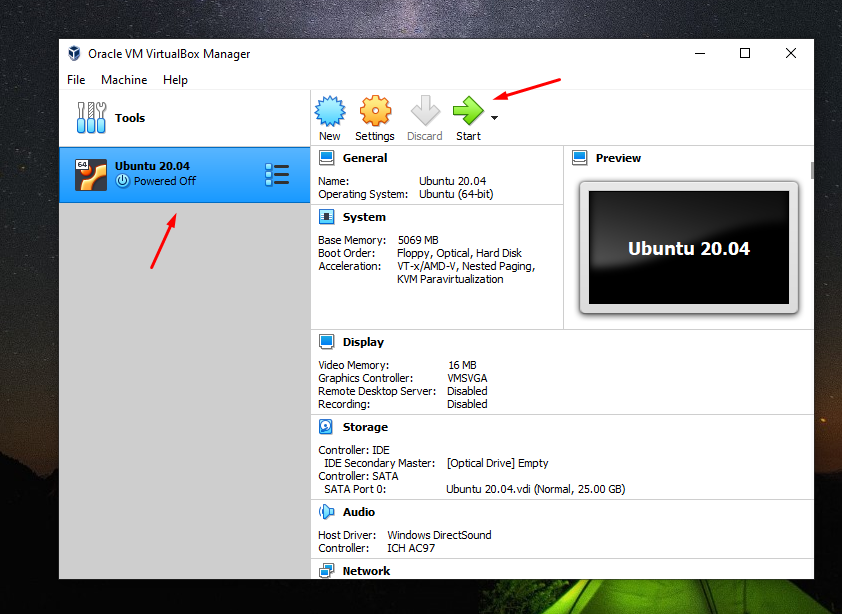This screenshot has height=614, width=842.
Task: Open the Tools wrench icon
Action: click(92, 118)
